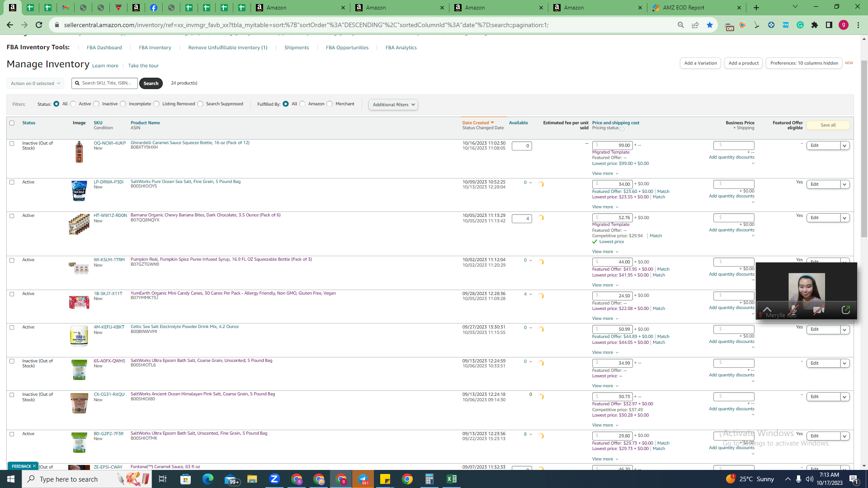Open the Action on 0 selected dropdown
The image size is (868, 488).
click(35, 84)
